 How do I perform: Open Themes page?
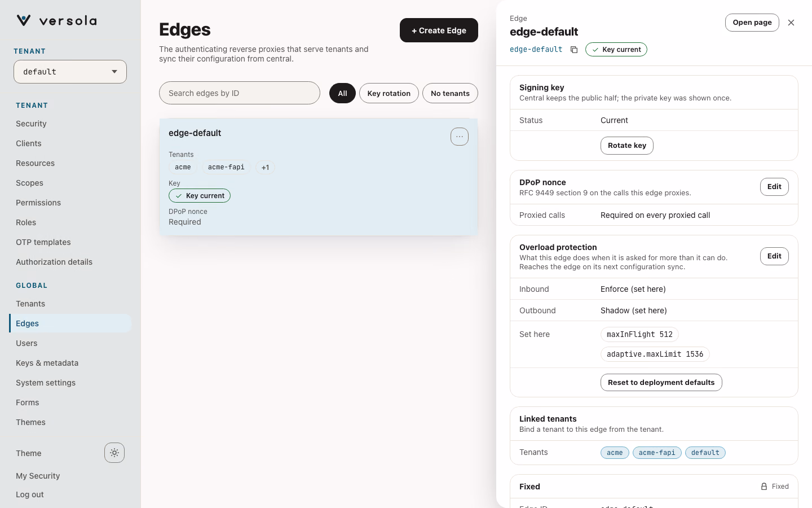(x=70, y=422)
